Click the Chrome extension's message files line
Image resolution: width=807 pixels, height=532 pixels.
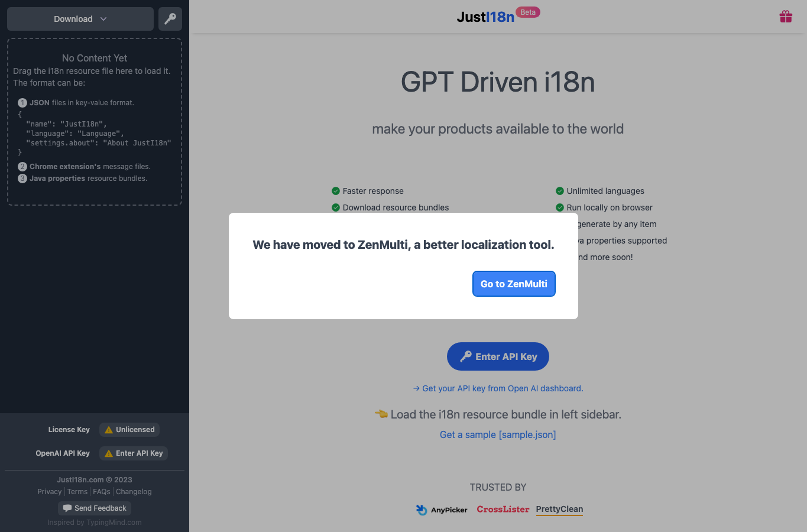[90, 167]
